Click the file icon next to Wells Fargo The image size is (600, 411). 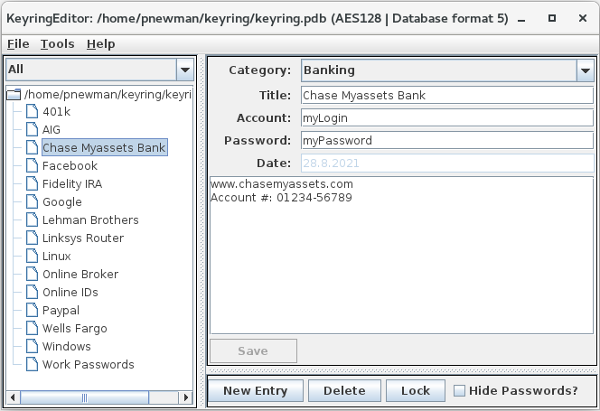point(31,328)
